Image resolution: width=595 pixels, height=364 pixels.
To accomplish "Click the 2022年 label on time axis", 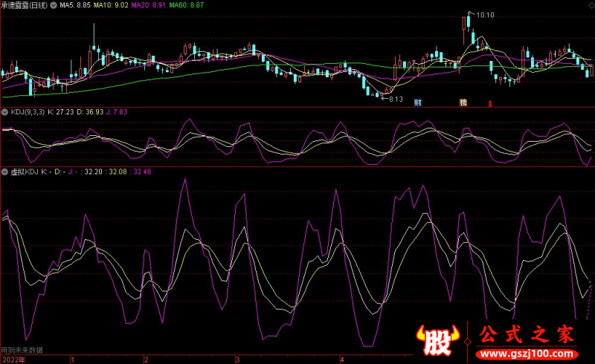I will tap(13, 360).
